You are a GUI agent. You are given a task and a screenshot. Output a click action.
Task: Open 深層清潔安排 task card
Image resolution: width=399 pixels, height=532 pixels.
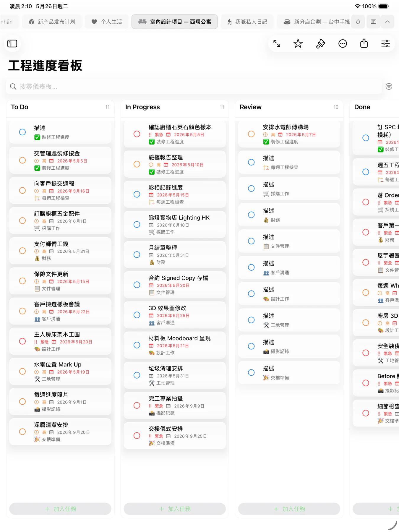(60, 432)
